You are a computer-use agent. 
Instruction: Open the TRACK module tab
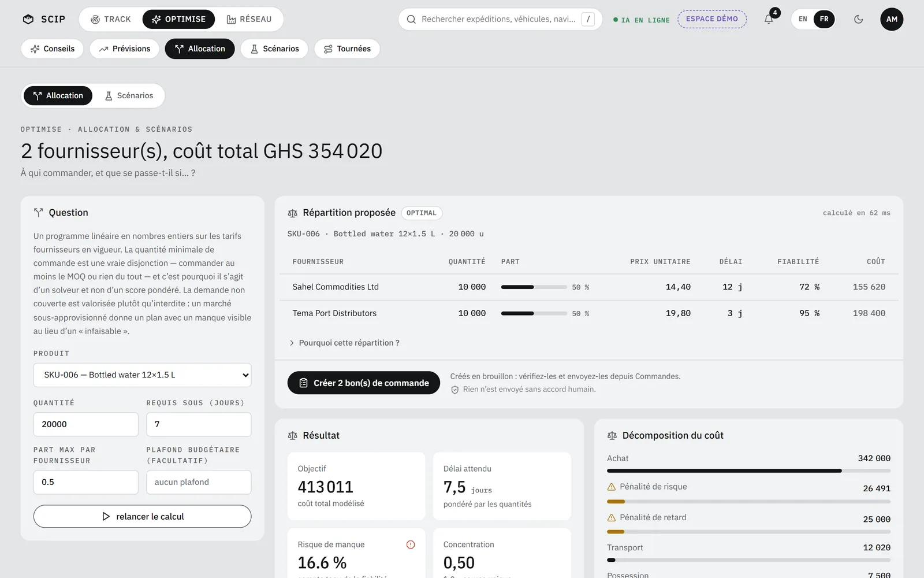point(111,19)
